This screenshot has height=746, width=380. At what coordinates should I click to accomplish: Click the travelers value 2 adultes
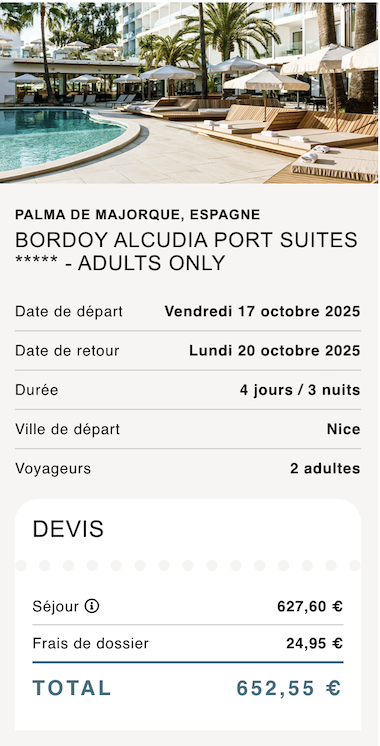pos(325,469)
